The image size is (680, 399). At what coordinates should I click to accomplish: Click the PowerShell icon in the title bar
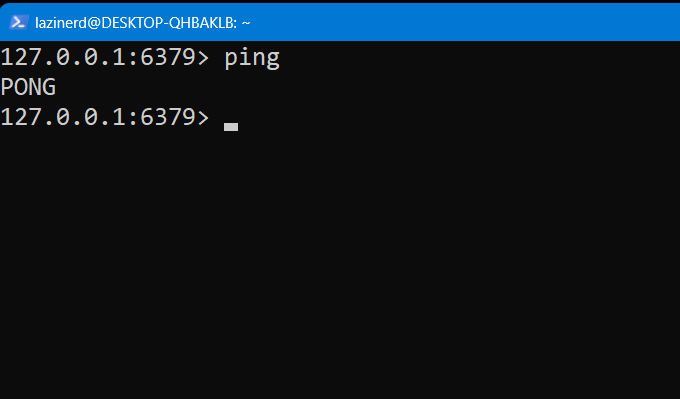tap(19, 22)
